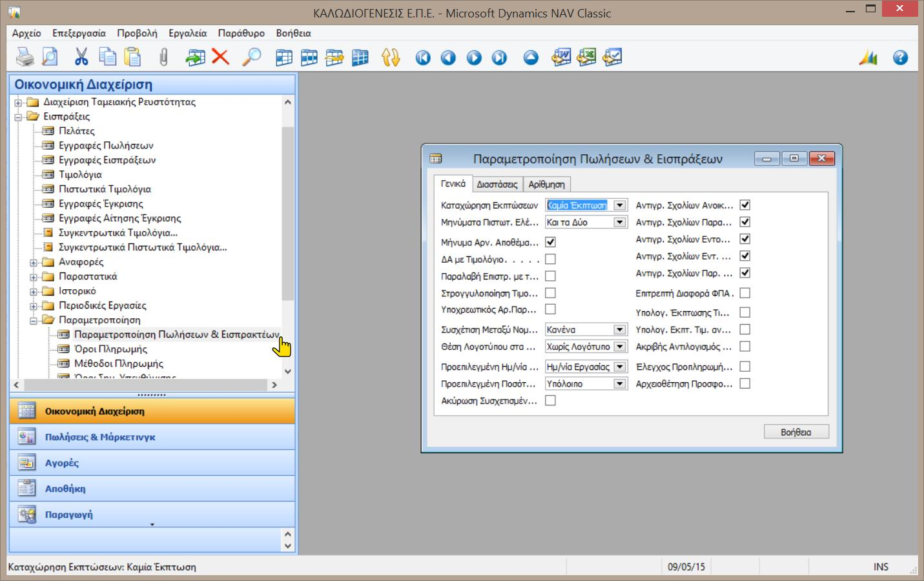
Task: Open Προεπιλεγμένη Ποσότ dropdown arrow
Action: (619, 383)
